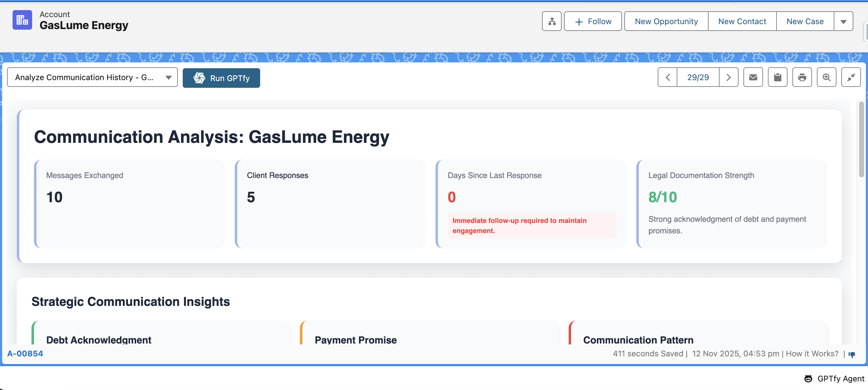This screenshot has width=868, height=390.
Task: Click the account hierarchy icon
Action: [x=552, y=21]
